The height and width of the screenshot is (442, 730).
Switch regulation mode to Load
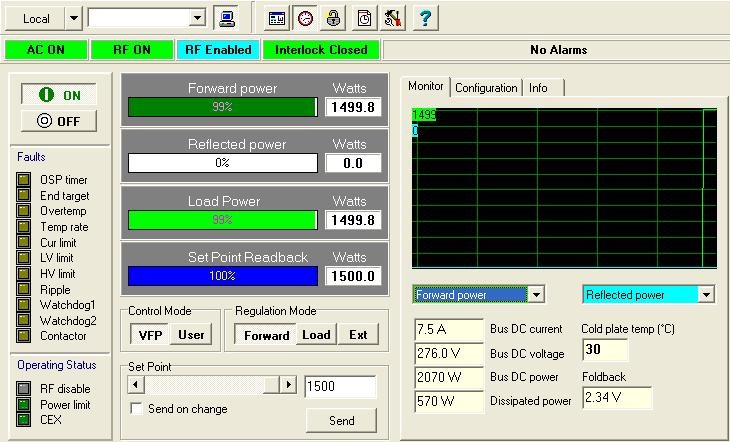click(x=316, y=335)
